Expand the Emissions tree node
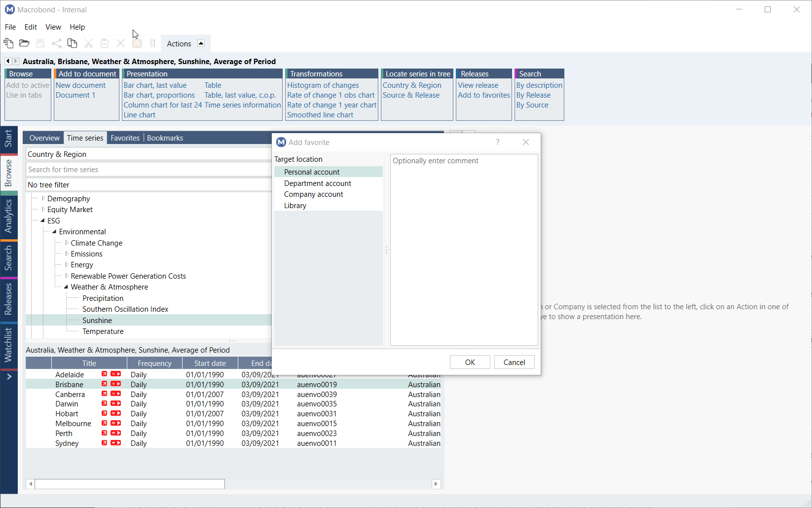Viewport: 812px width, 508px height. 67,254
